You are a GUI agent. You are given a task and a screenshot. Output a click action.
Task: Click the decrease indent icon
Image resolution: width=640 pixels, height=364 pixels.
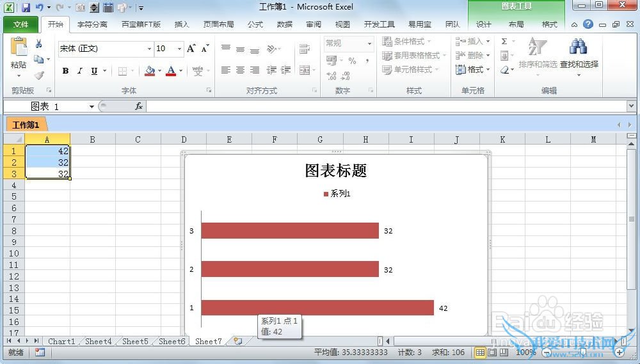(271, 70)
